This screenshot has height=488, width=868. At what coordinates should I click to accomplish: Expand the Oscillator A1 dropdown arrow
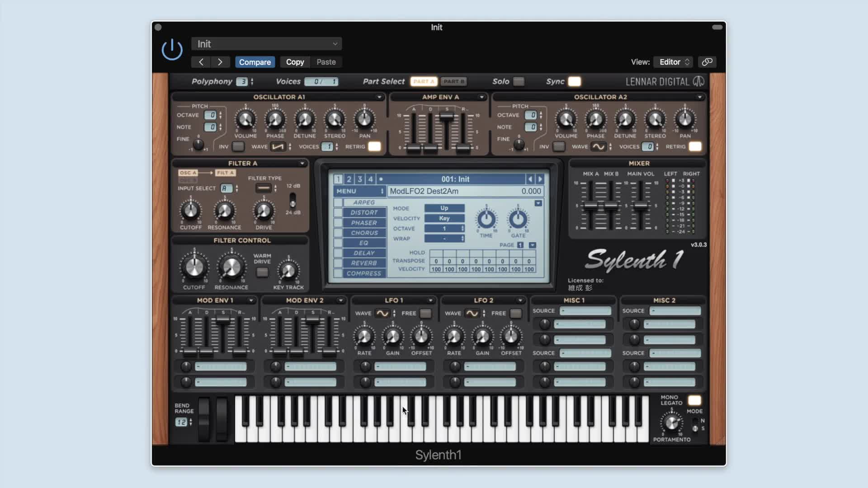click(379, 97)
